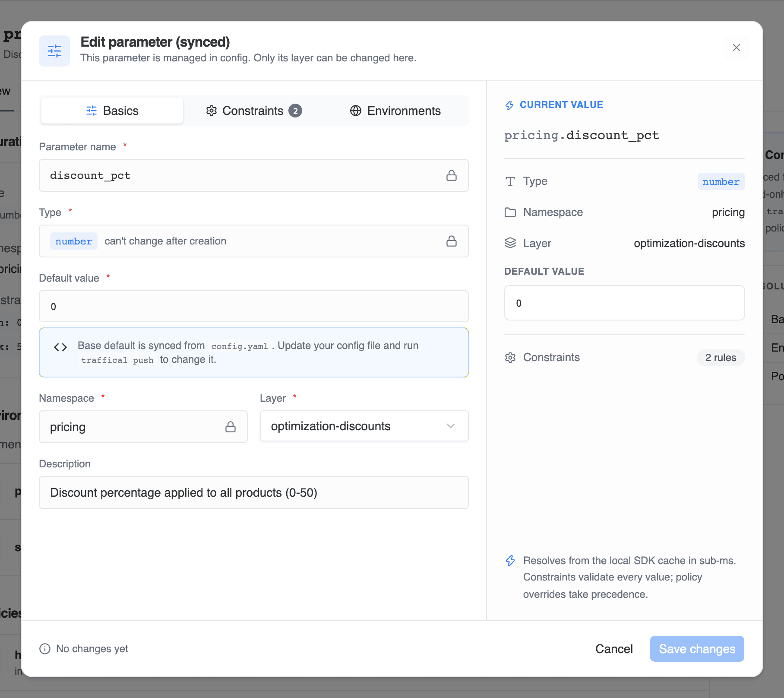Edit the Description text field
Viewport: 784px width, 698px height.
point(254,492)
